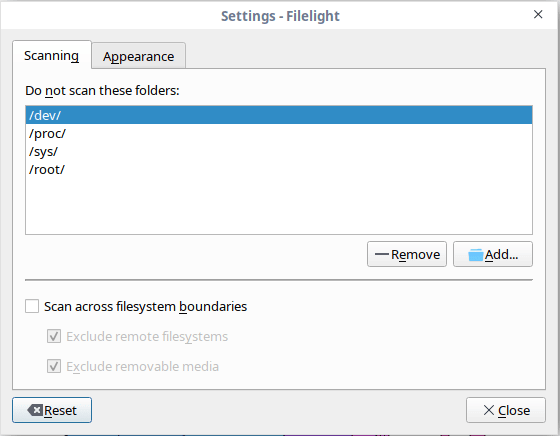Screen dimensions: 560x436
Task: Click the Close button label
Action: pos(514,410)
